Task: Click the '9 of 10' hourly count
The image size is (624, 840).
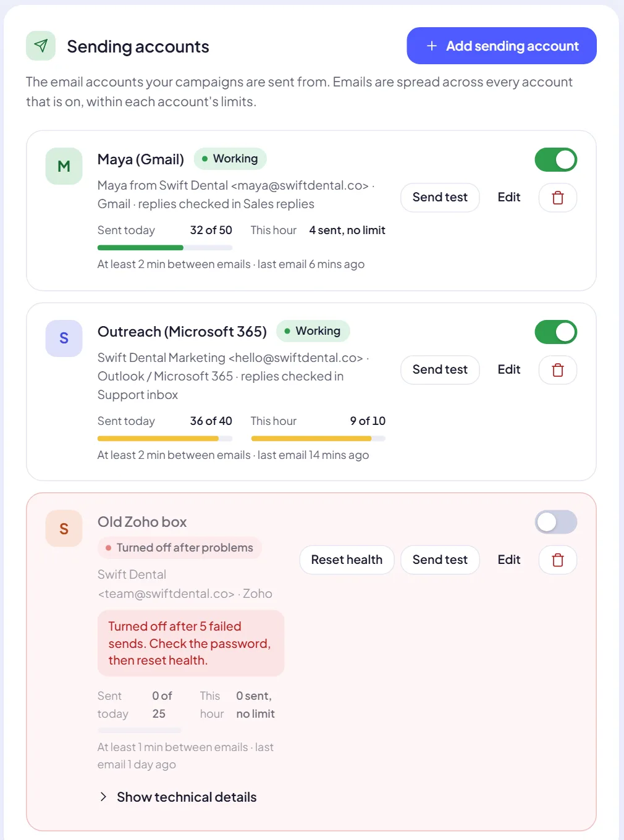Action: click(368, 421)
